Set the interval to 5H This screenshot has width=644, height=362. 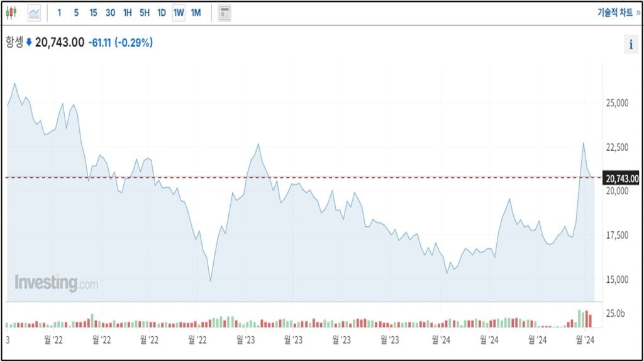pos(144,13)
